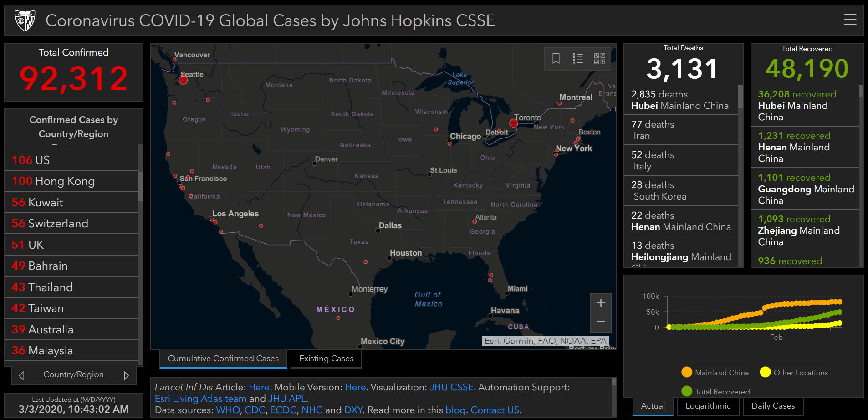Select the Actual chart tab
868x420 pixels.
pos(653,406)
